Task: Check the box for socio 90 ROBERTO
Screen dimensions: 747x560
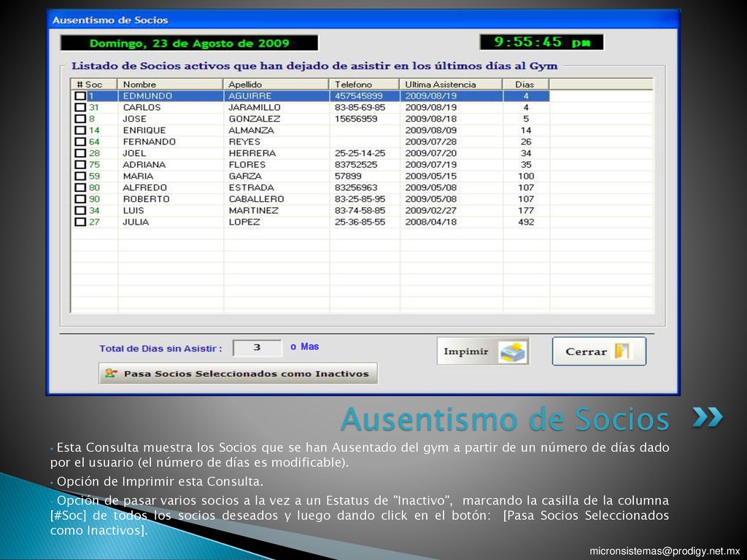Action: click(80, 198)
